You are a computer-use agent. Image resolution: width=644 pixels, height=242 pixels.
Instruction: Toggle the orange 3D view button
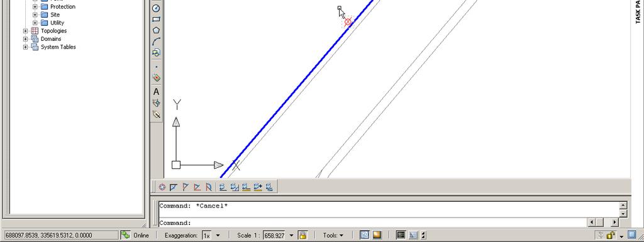[377, 235]
